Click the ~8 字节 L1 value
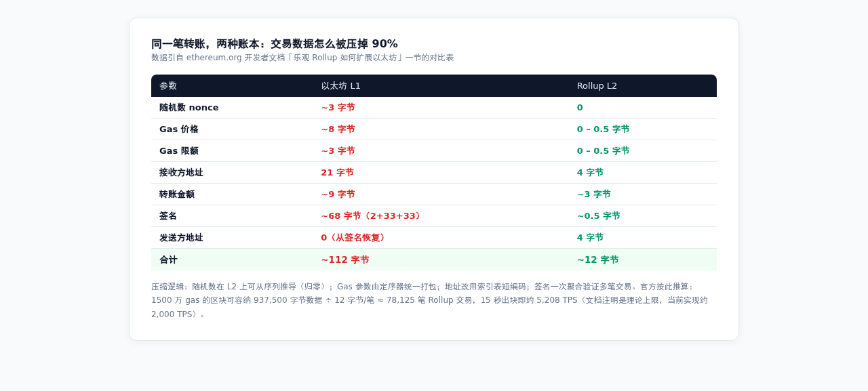The height and width of the screenshot is (391, 868). tap(338, 129)
